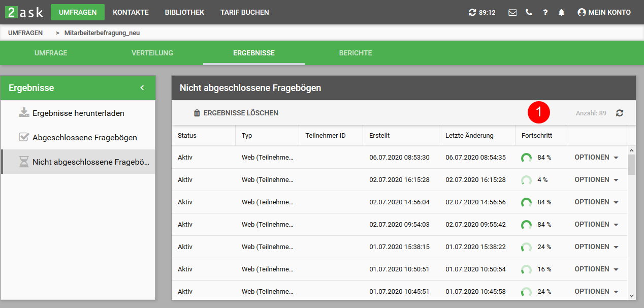Image resolution: width=644 pixels, height=308 pixels.
Task: Select the ERGEBNISSE tab
Action: point(254,53)
